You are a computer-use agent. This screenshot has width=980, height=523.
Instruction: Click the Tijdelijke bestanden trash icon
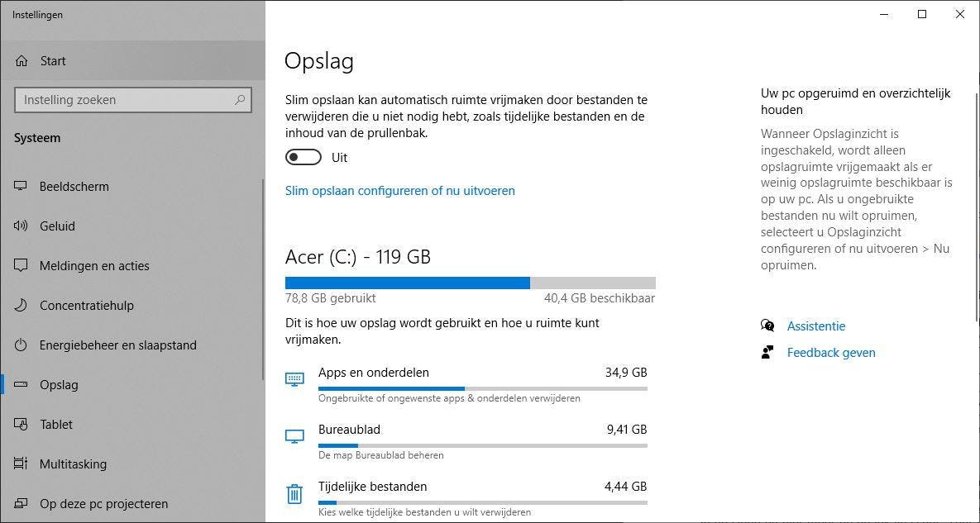click(294, 494)
